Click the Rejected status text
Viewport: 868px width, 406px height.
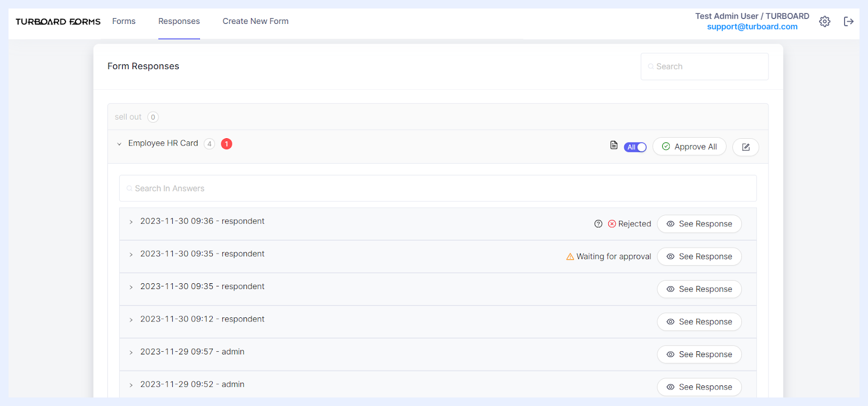(635, 224)
